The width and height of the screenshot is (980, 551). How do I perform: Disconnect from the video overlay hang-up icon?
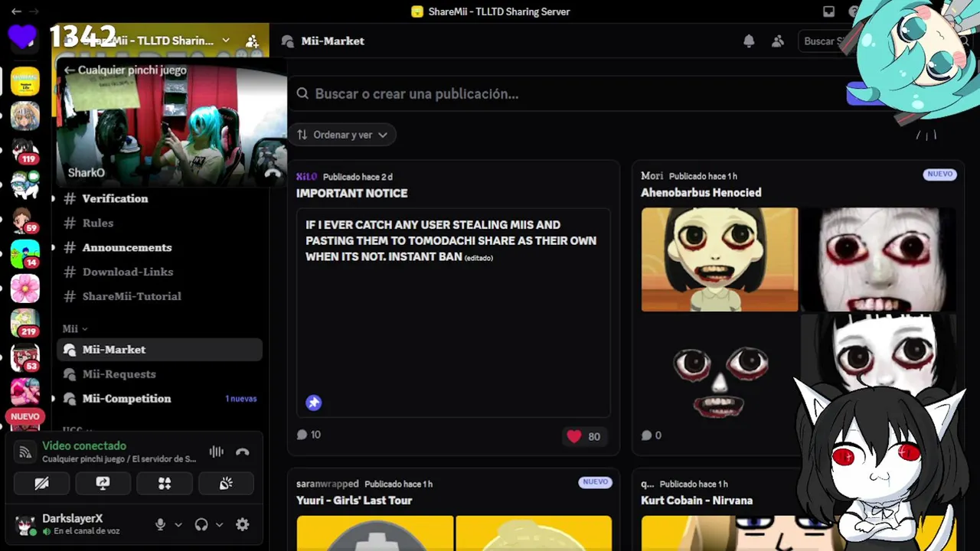point(273,173)
